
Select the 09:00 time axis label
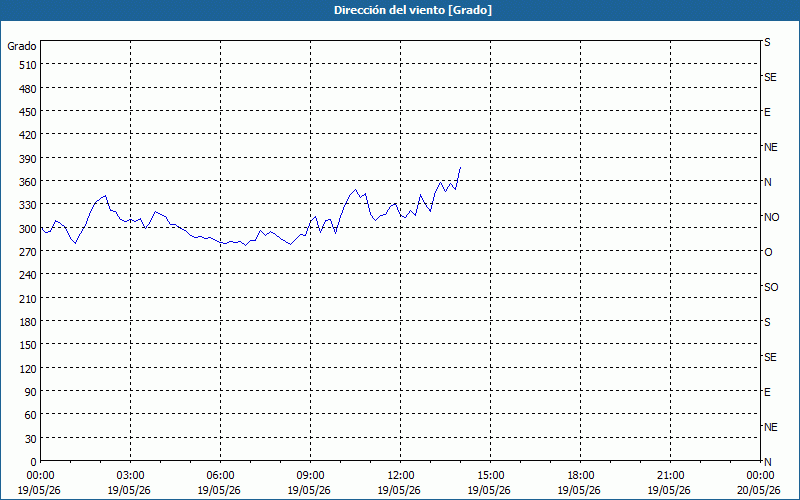(311, 476)
